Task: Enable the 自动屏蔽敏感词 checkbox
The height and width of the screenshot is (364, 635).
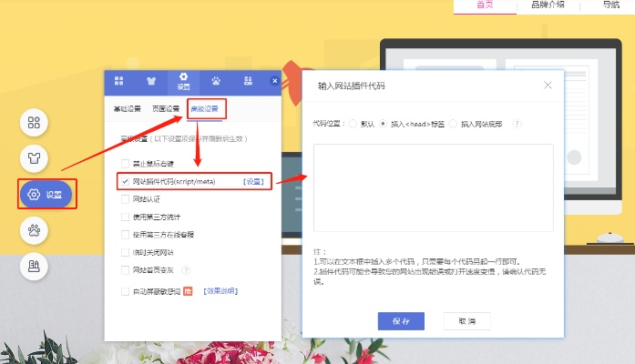Action: click(x=125, y=291)
